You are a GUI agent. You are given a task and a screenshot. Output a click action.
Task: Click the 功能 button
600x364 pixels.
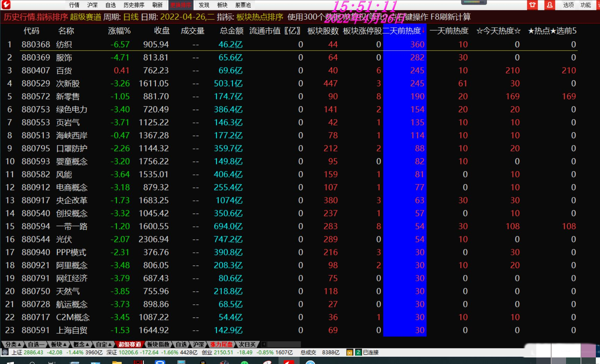(x=585, y=5)
